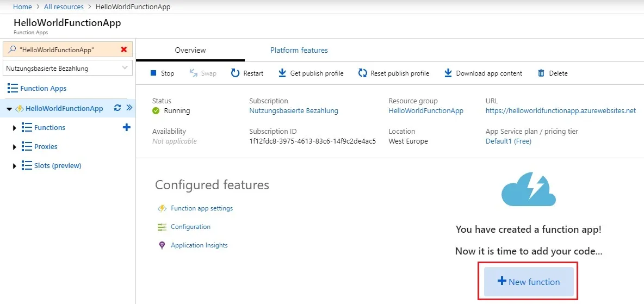
Task: Open the Nutzungsbasierte Bezahlung subscription dropdown
Action: (68, 68)
